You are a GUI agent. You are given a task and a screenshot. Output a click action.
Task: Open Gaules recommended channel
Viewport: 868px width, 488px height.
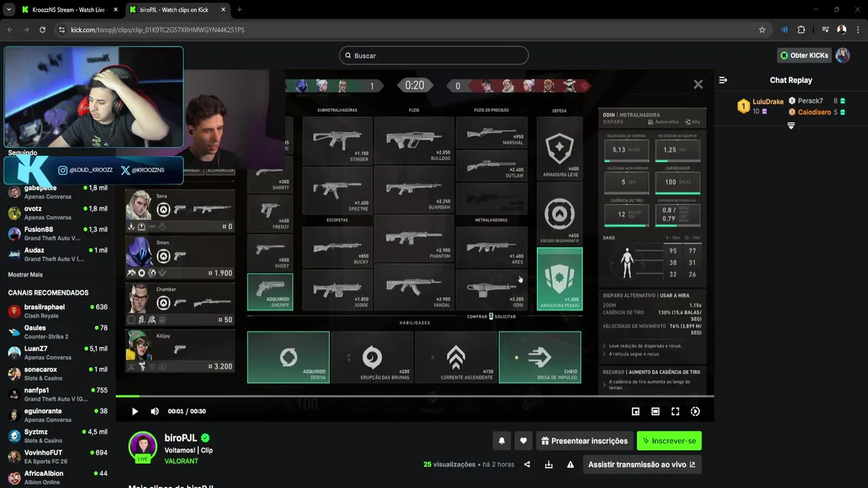point(58,332)
